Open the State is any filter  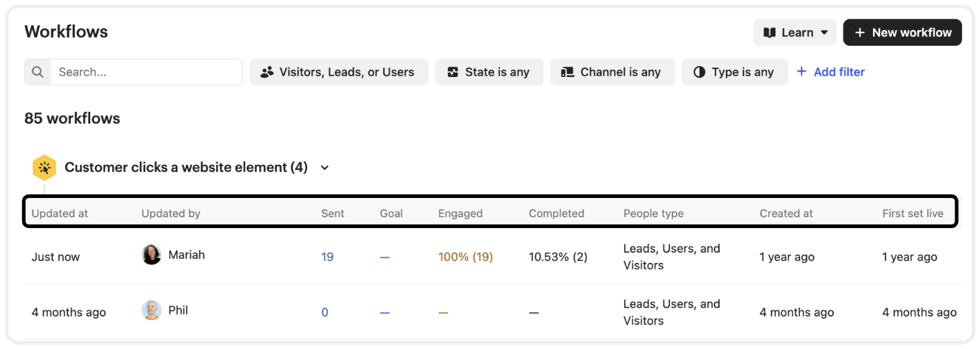(x=489, y=72)
